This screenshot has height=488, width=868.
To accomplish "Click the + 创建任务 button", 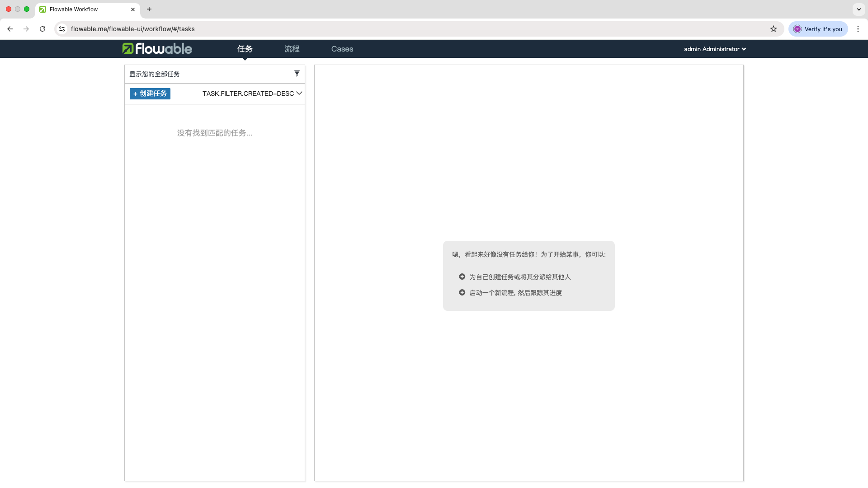I will coord(150,94).
